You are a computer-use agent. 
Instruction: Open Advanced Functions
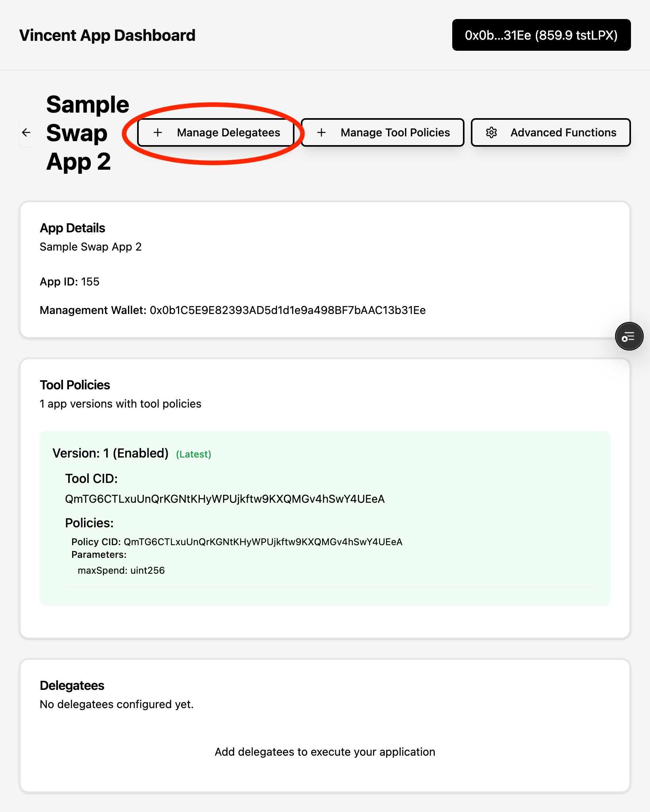click(551, 132)
